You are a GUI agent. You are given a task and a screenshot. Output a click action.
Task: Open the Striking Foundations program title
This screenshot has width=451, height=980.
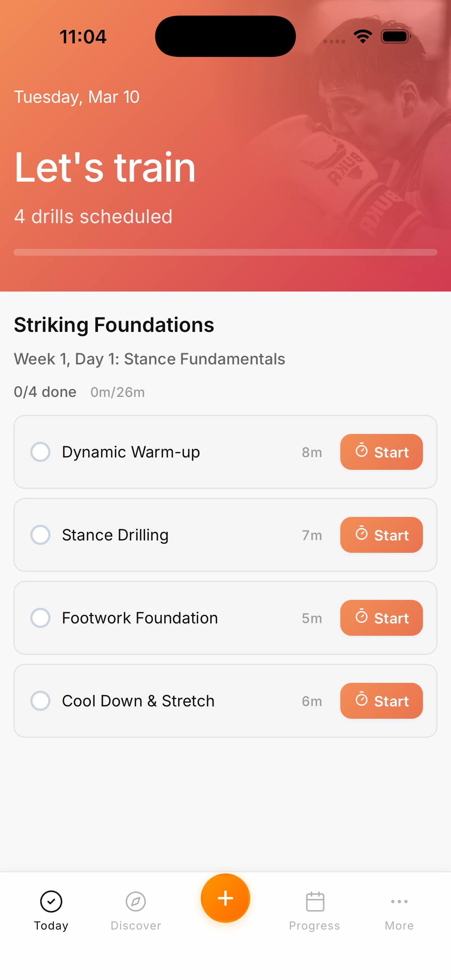click(x=114, y=325)
